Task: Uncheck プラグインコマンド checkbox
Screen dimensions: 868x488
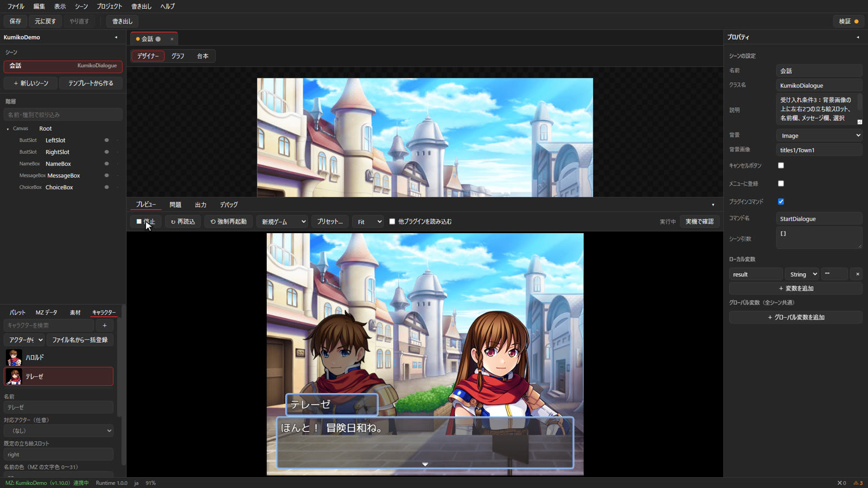Action: [781, 201]
